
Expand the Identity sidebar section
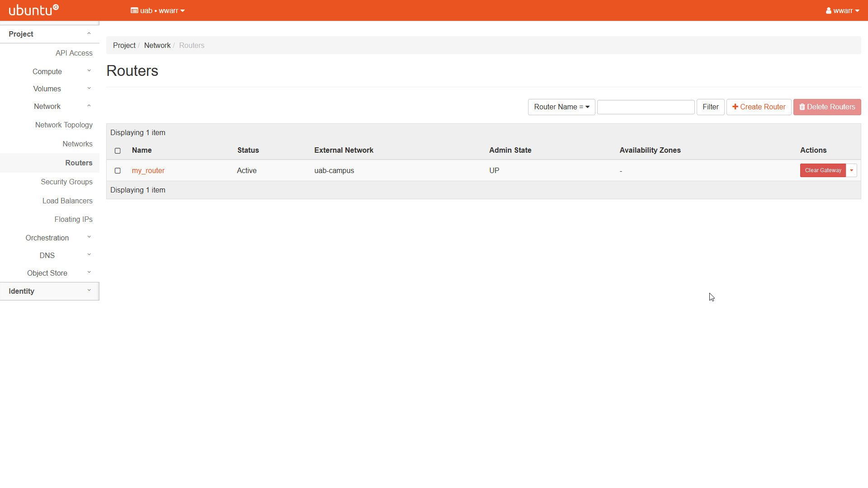50,291
